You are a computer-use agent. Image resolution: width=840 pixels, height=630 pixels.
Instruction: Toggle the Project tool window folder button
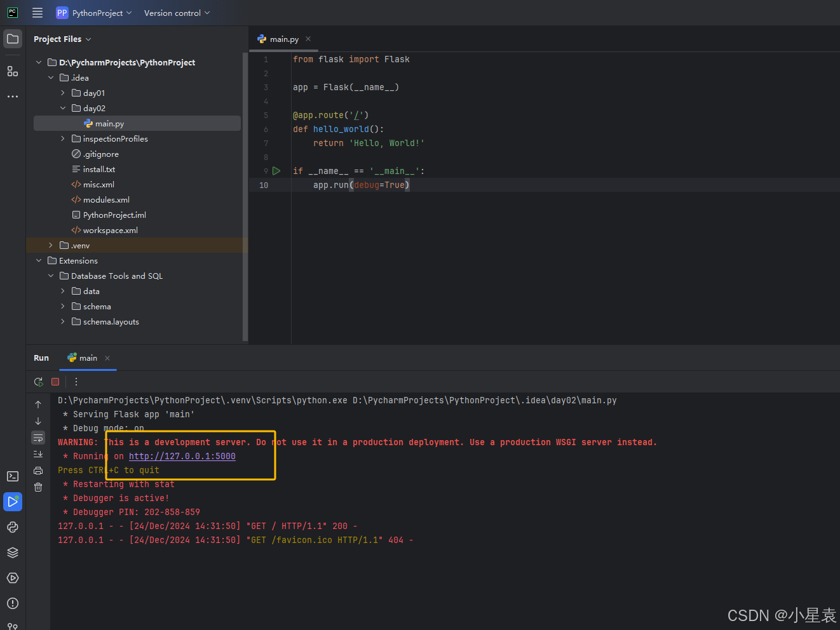coord(13,39)
